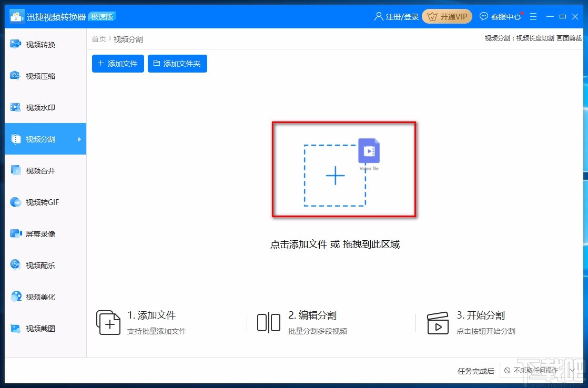
Task: Click the 添加文件夹 button
Action: [x=177, y=63]
